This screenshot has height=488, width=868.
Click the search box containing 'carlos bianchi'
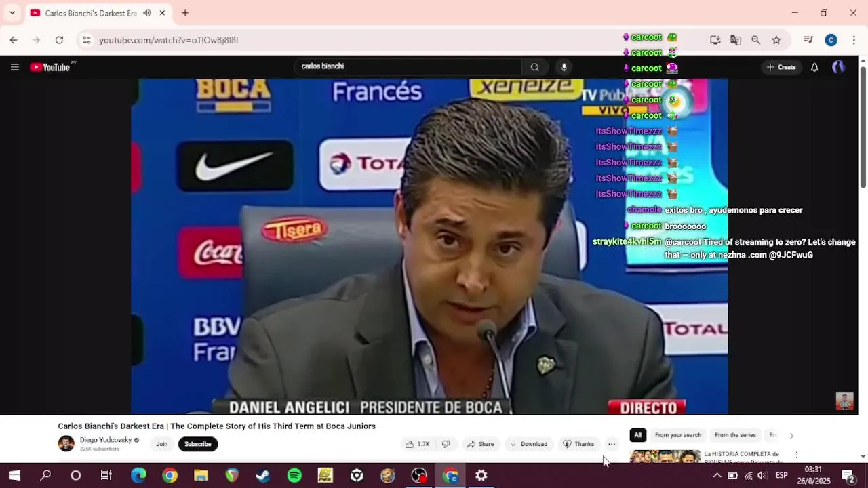pyautogui.click(x=407, y=66)
